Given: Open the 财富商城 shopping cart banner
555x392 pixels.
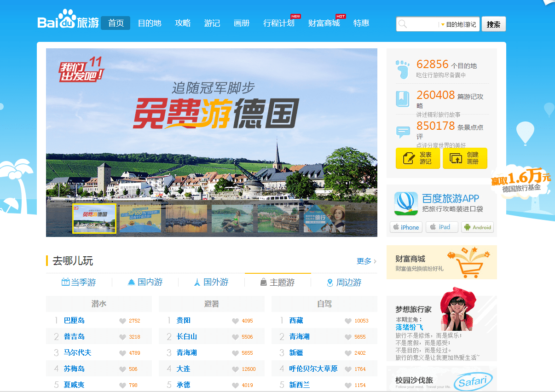Looking at the screenshot, I should [x=442, y=262].
